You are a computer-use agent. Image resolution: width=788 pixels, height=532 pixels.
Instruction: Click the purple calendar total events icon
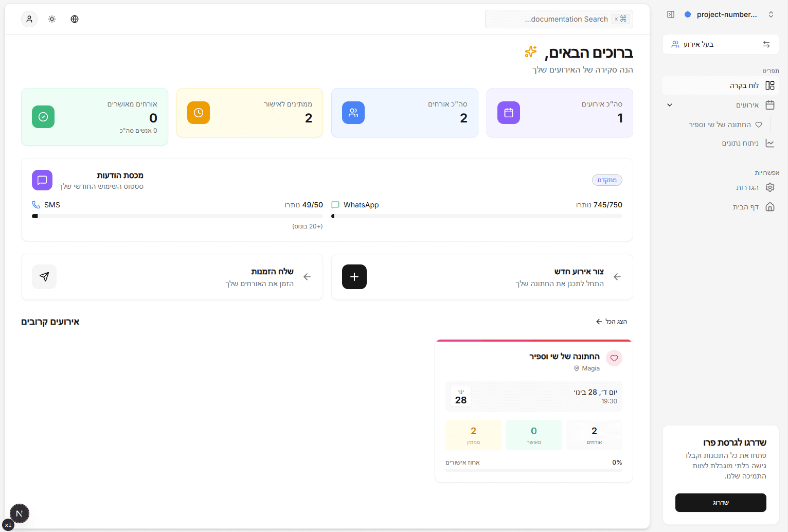(508, 113)
